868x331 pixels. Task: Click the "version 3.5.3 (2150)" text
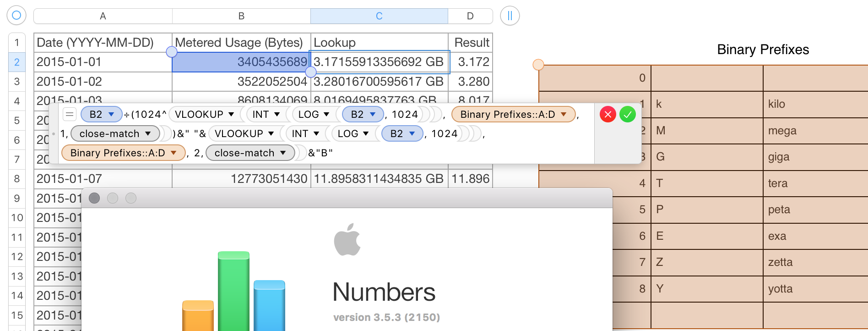[x=386, y=317]
